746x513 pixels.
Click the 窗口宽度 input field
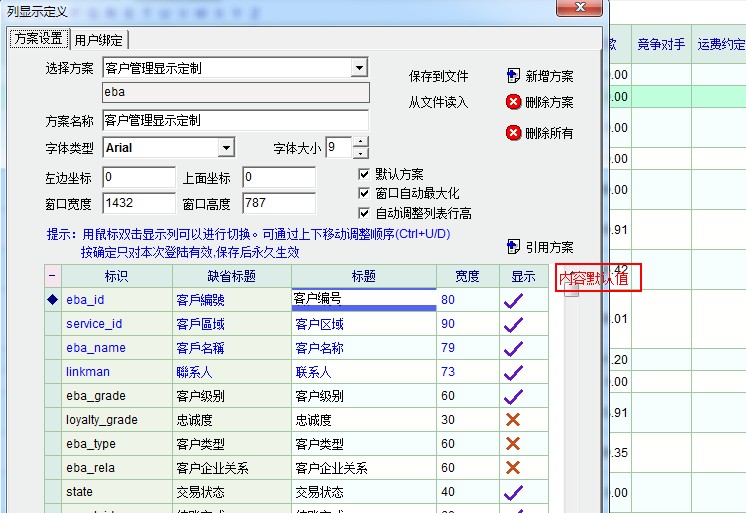pyautogui.click(x=137, y=203)
